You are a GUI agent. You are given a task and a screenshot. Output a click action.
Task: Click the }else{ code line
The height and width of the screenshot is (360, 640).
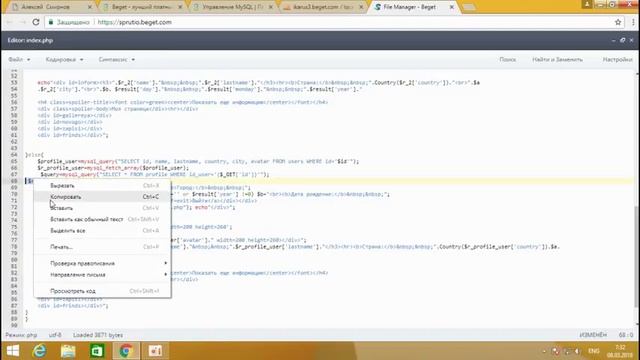(34, 155)
